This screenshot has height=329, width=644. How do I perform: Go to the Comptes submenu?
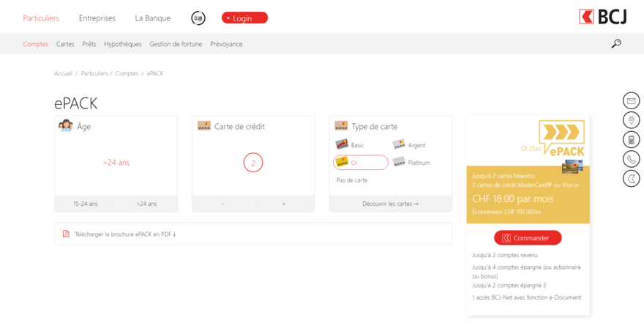coord(36,44)
